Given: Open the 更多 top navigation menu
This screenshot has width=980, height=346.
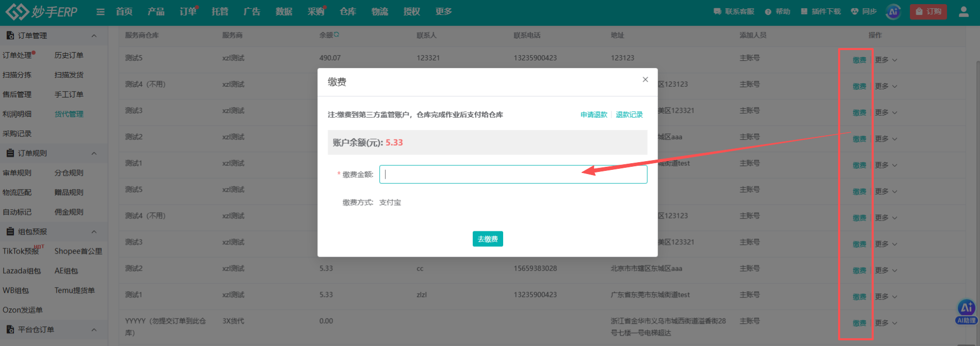Looking at the screenshot, I should (444, 11).
